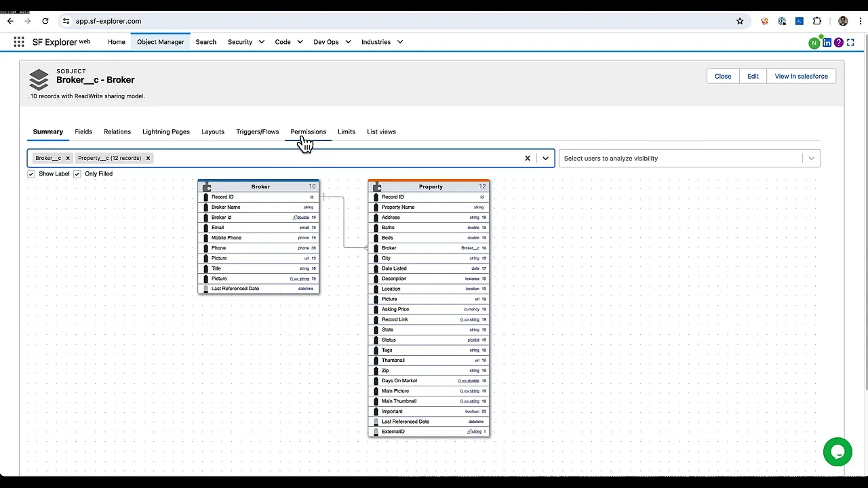
Task: Go back using the browser back arrow
Action: click(10, 21)
